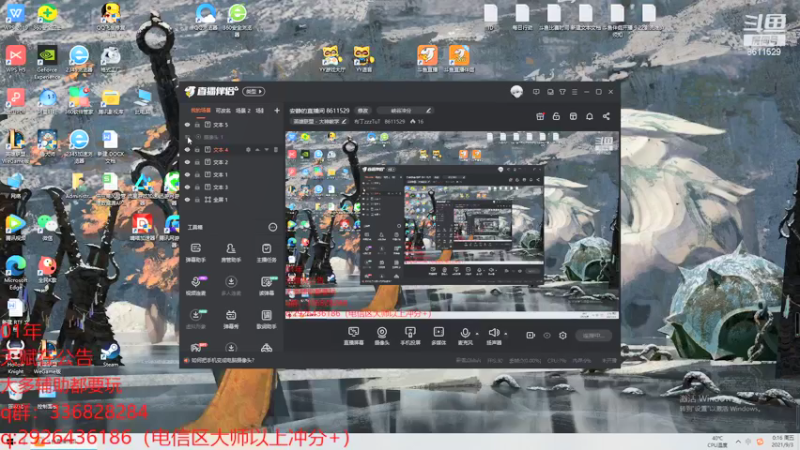Open the message icon in title bar
The width and height of the screenshot is (800, 450).
(536, 92)
